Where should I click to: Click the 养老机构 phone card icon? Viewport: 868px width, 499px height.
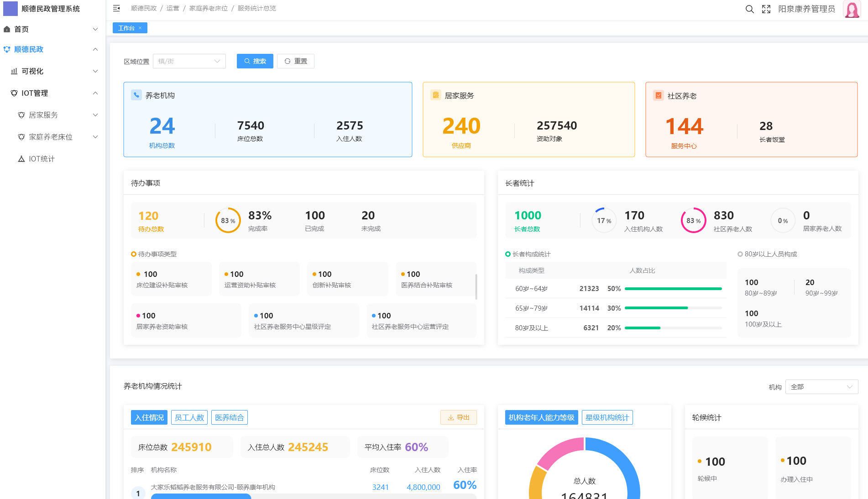pos(136,95)
